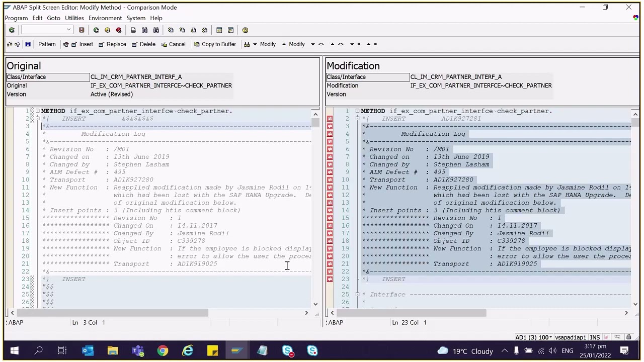The height and width of the screenshot is (362, 644).
Task: Open Google Chrome from the taskbar
Action: click(x=163, y=351)
